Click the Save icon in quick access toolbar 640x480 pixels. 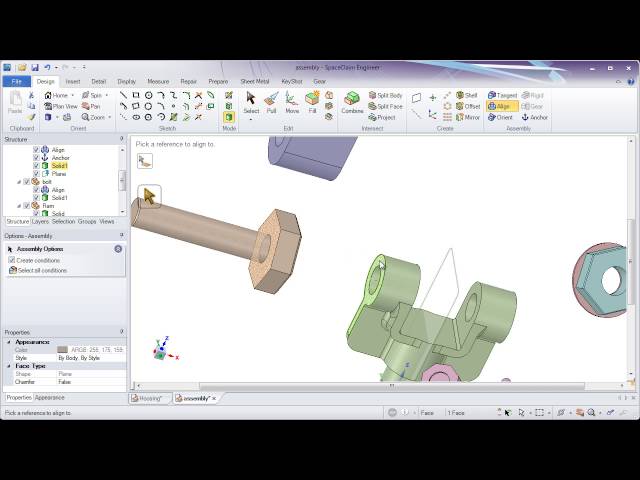(35, 67)
